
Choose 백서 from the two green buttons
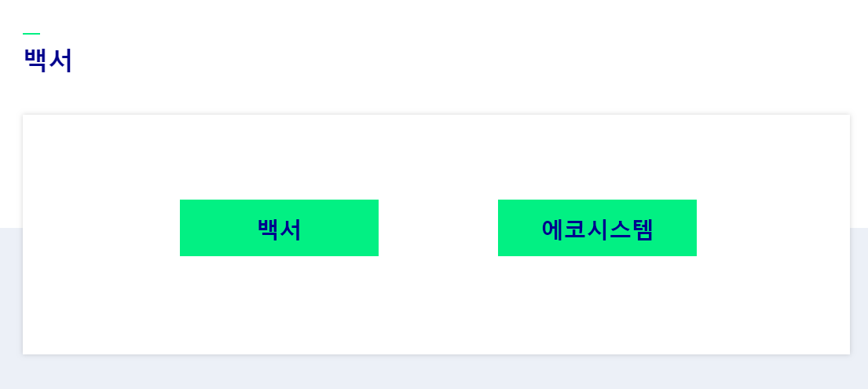tap(279, 228)
